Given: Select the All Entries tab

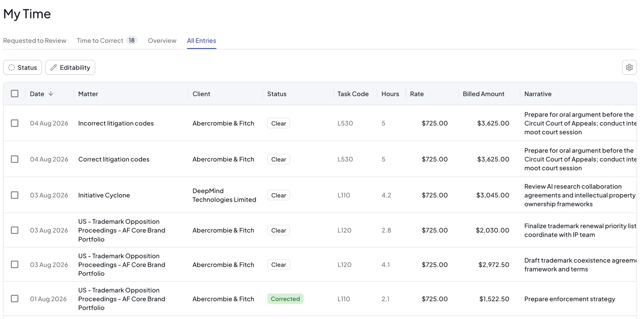Looking at the screenshot, I should pos(202,41).
